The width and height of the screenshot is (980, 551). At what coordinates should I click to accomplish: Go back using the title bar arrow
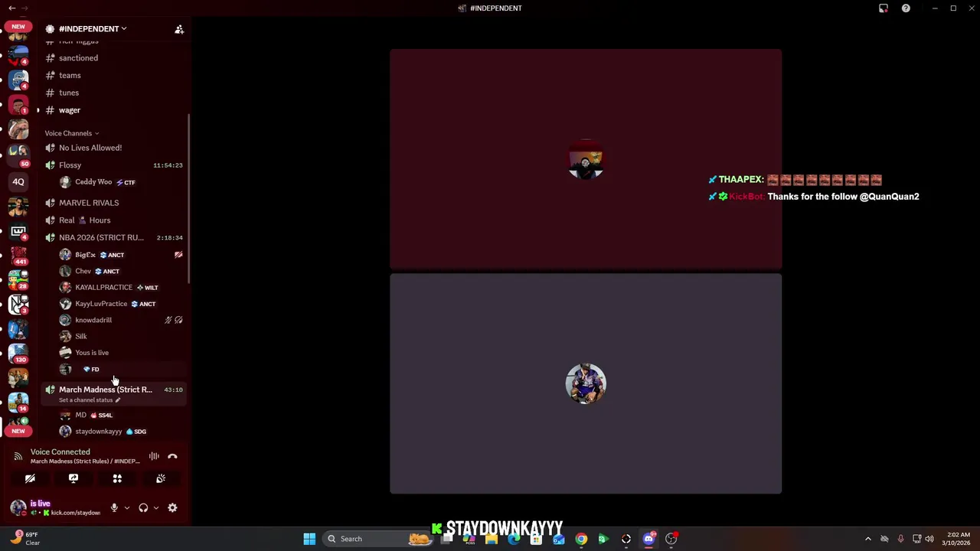point(12,8)
